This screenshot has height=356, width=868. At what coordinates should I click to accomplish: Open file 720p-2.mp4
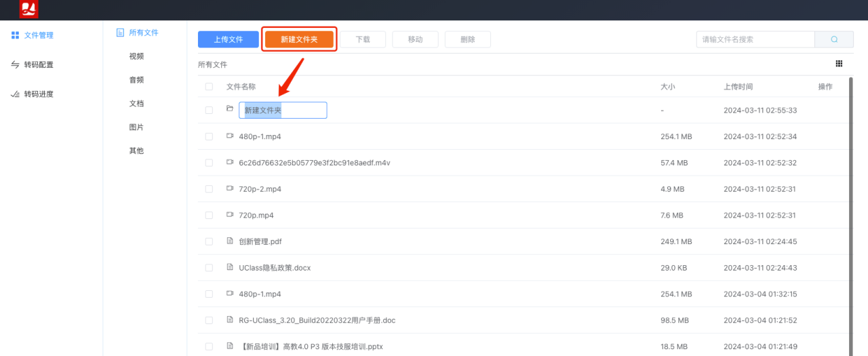[x=260, y=189]
